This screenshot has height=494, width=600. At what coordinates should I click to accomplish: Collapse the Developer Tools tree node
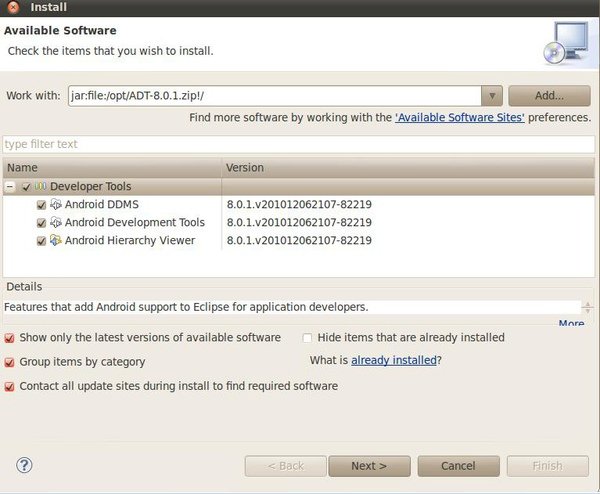[x=10, y=187]
